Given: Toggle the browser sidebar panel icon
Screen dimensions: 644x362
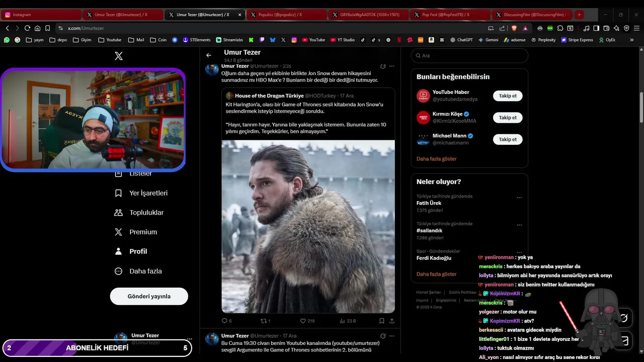Looking at the screenshot, I should pyautogui.click(x=596, y=28).
